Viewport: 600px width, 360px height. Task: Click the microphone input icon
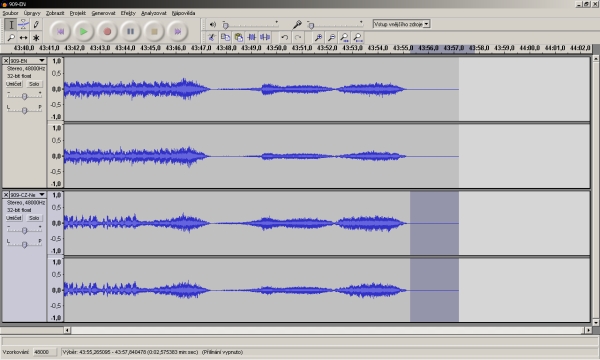tap(297, 24)
